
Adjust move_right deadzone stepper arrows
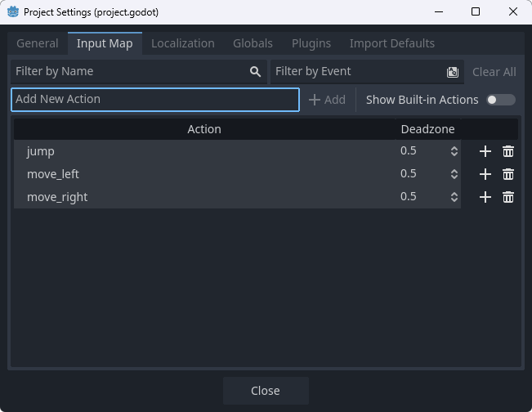click(454, 197)
